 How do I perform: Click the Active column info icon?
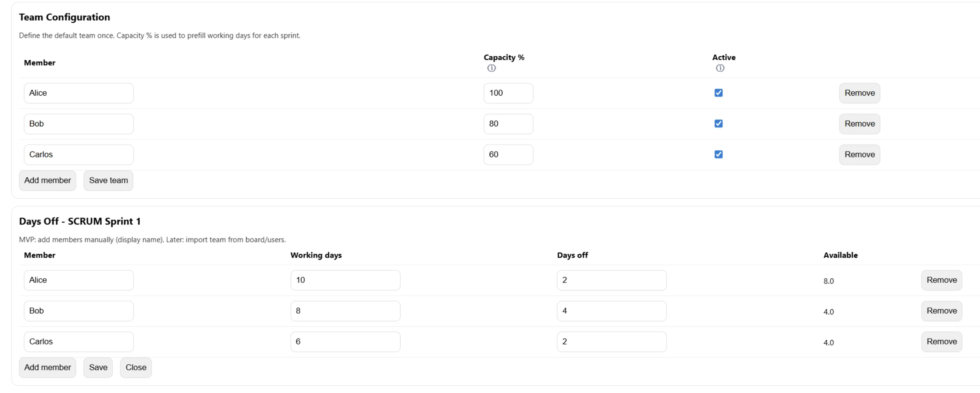click(x=720, y=68)
